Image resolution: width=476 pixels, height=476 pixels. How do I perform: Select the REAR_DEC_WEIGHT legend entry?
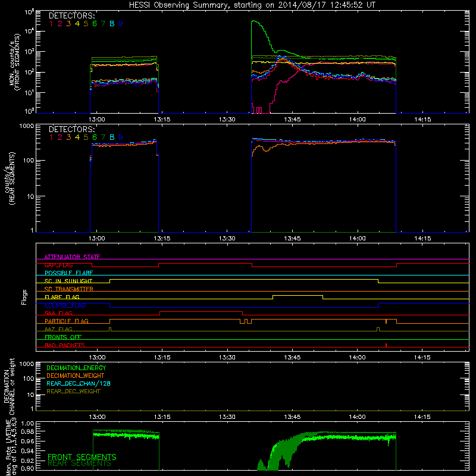73,392
